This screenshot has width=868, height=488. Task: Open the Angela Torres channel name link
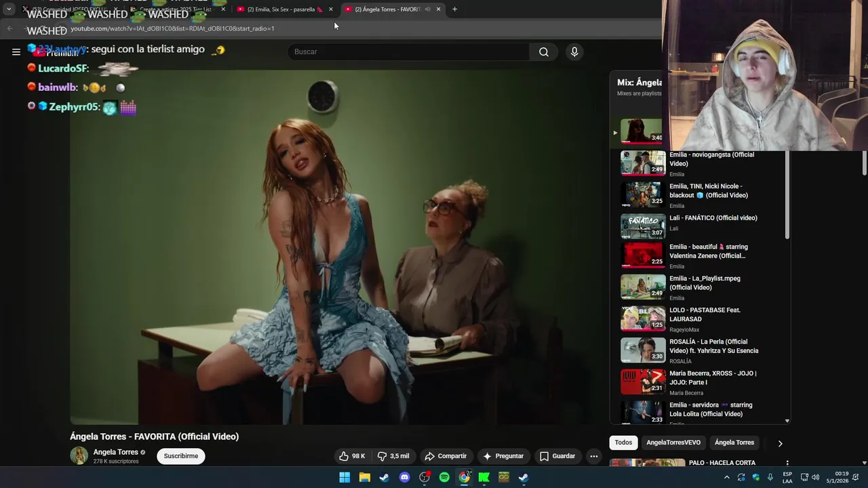(x=116, y=452)
